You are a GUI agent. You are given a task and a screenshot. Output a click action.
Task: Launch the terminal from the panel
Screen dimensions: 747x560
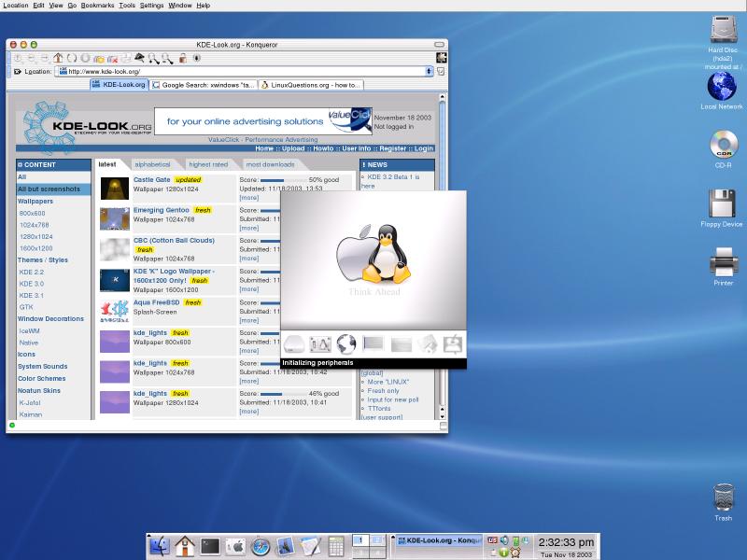click(210, 546)
